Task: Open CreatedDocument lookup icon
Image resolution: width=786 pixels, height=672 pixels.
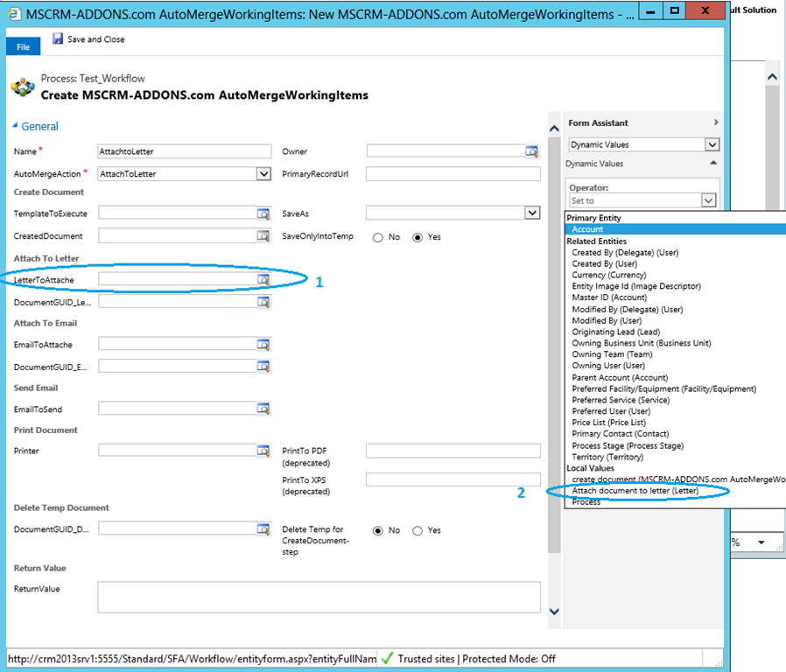Action: [x=263, y=236]
